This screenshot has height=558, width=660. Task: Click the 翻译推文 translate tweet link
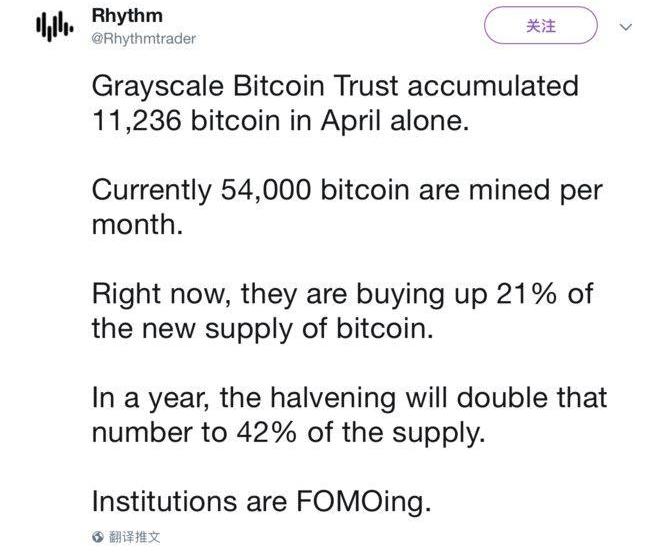(135, 537)
